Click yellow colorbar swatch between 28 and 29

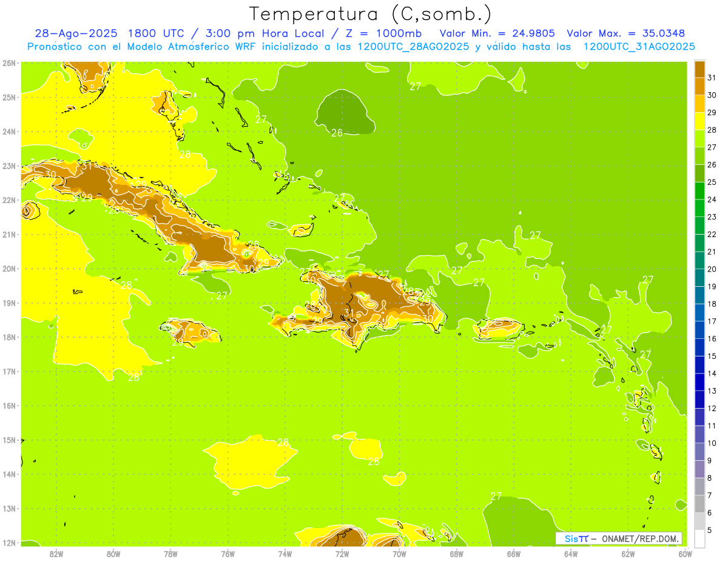pos(699,121)
